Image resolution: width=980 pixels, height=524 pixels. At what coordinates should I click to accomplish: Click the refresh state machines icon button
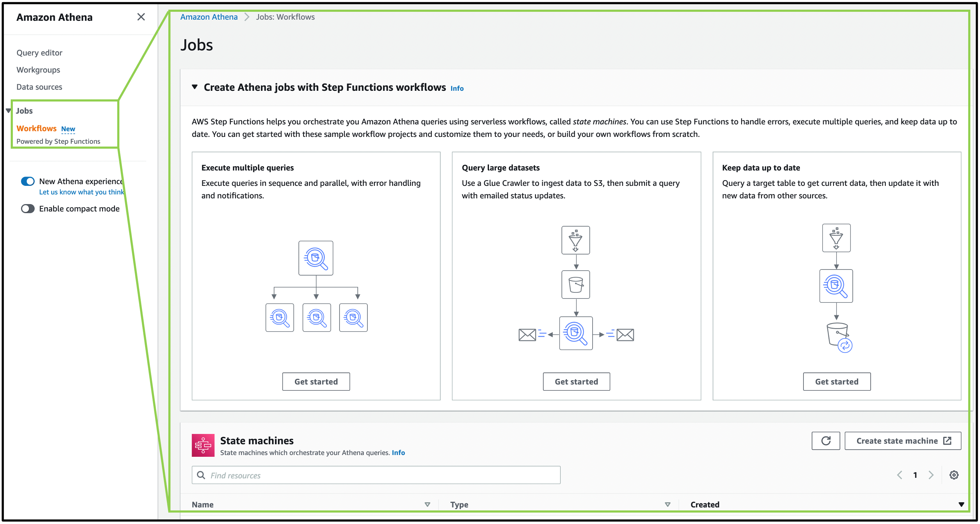825,441
